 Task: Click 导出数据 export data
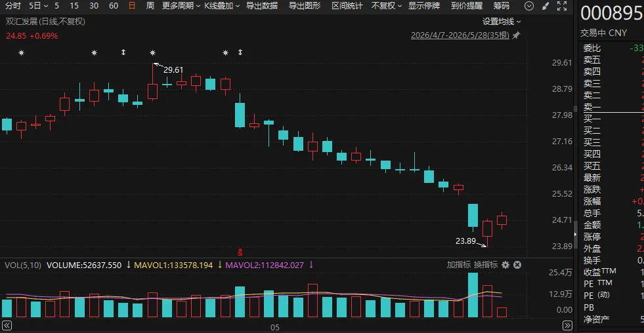click(262, 6)
